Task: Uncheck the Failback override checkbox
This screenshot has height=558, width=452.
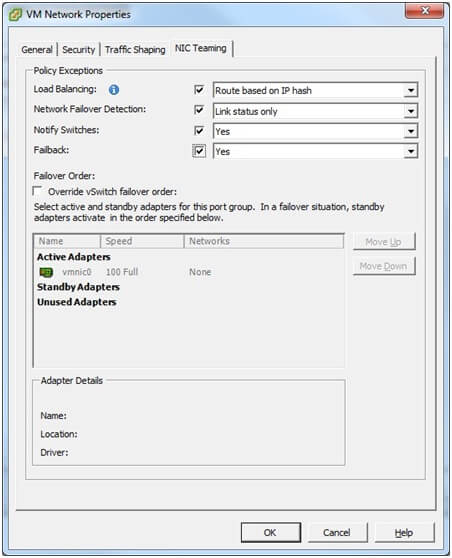Action: (x=199, y=151)
